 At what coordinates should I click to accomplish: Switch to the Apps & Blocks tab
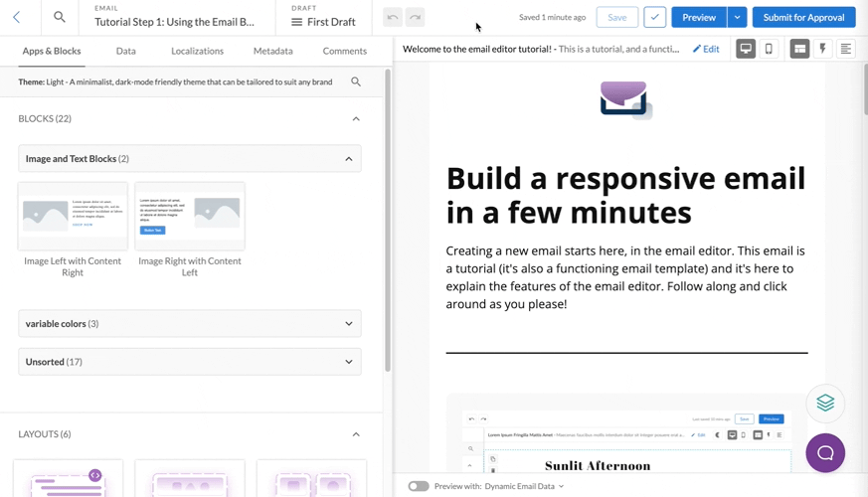[52, 51]
